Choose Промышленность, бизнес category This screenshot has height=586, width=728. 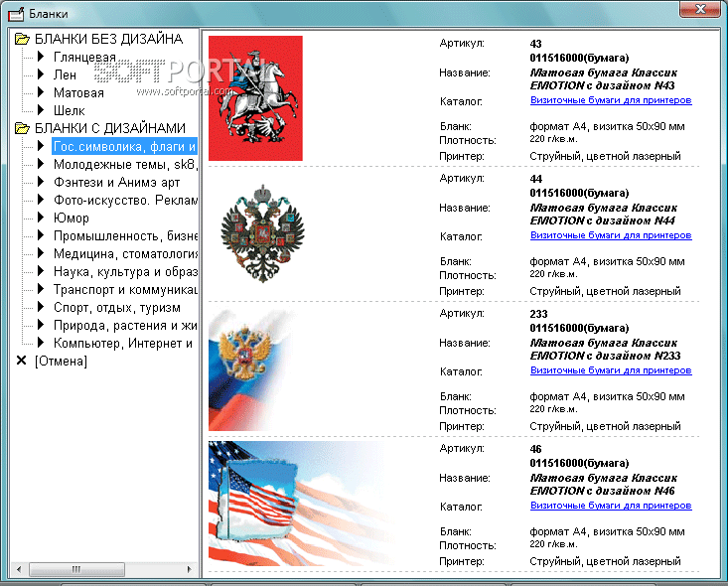pyautogui.click(x=125, y=235)
